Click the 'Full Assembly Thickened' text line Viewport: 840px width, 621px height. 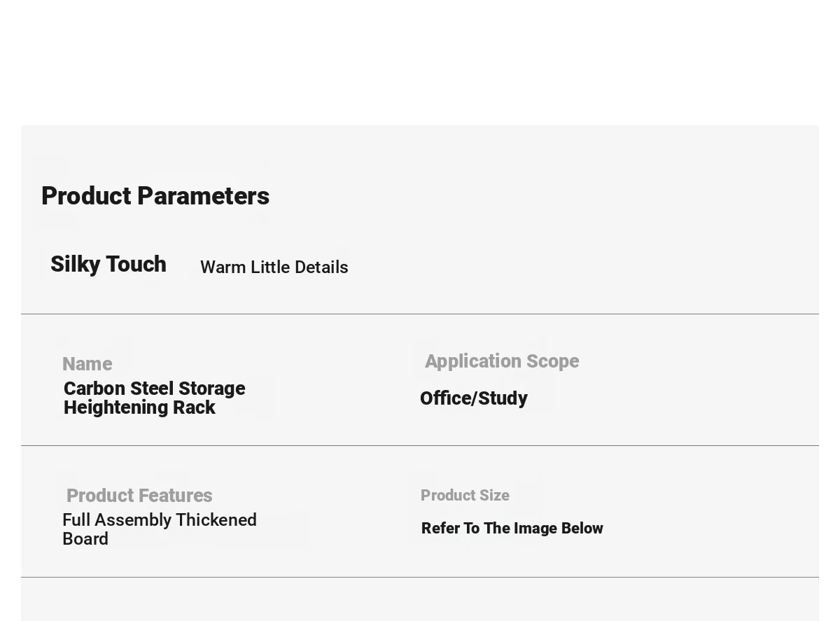[160, 520]
